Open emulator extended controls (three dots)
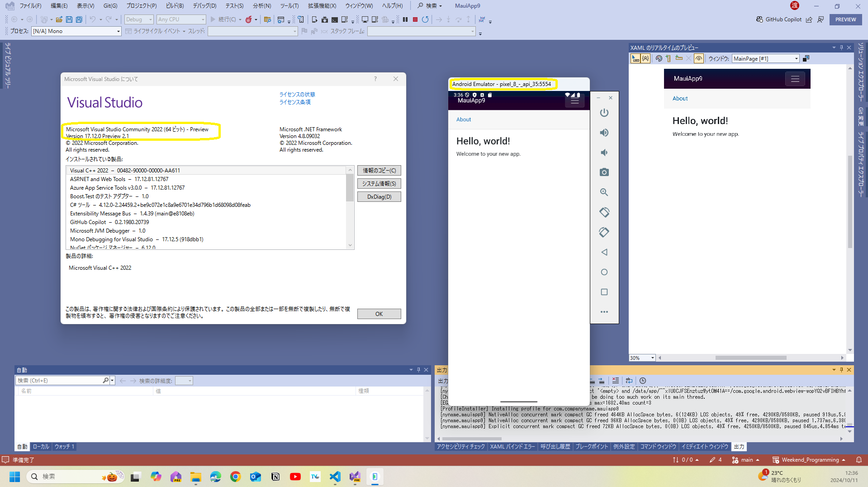The height and width of the screenshot is (487, 868). pyautogui.click(x=604, y=312)
